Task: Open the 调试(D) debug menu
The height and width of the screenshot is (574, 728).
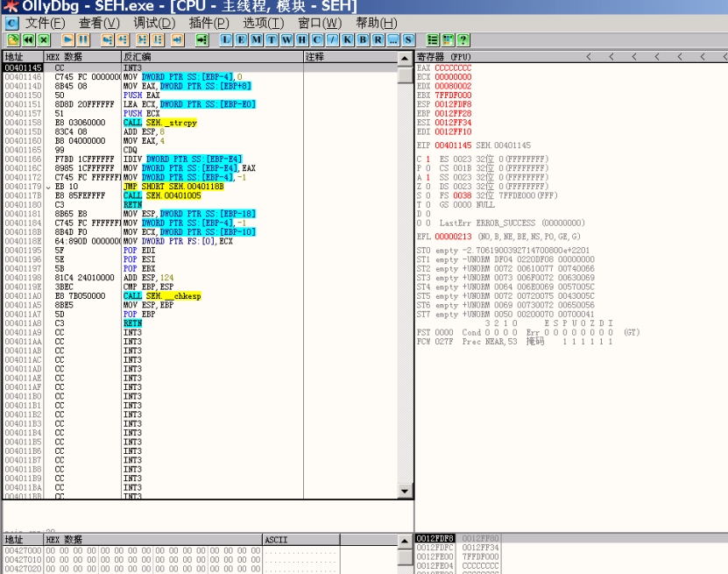Action: (154, 23)
